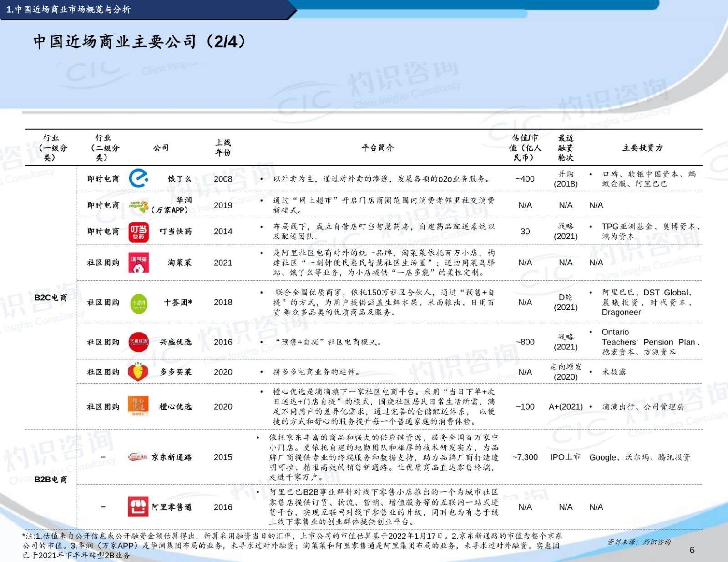Click the Vanguard logo beside 华润
Viewport: 728px width, 562px height.
click(x=138, y=206)
